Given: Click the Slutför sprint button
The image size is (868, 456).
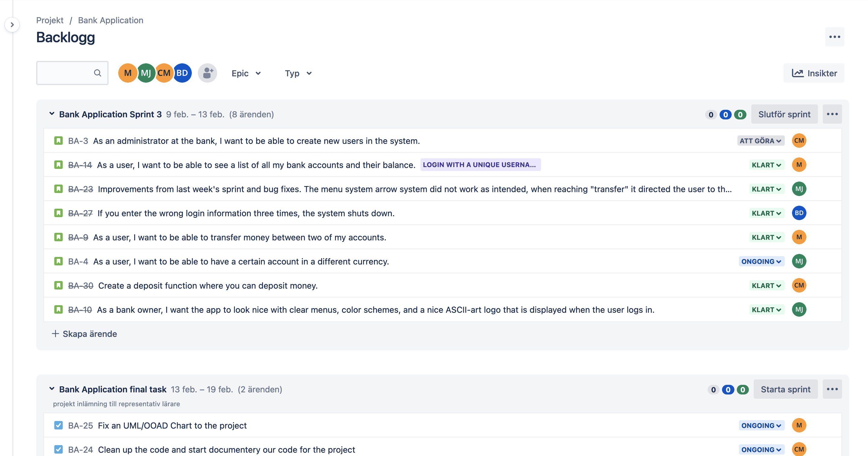Looking at the screenshot, I should click(784, 114).
